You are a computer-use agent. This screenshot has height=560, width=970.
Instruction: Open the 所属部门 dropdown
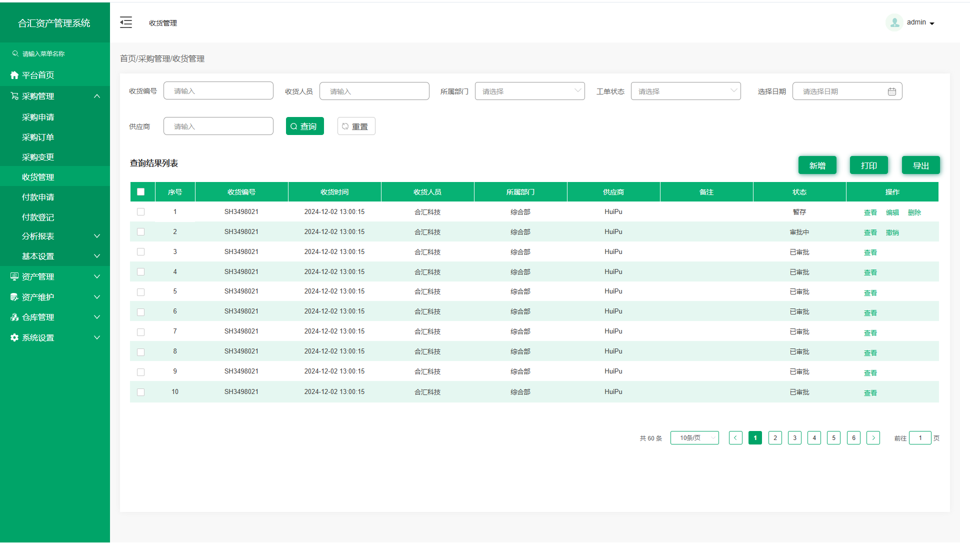pyautogui.click(x=529, y=91)
